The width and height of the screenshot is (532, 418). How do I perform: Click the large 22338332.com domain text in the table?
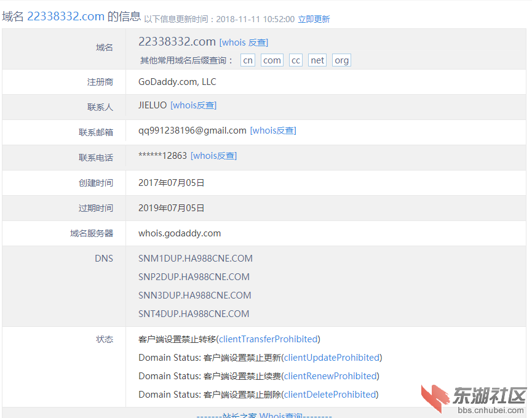(x=177, y=41)
